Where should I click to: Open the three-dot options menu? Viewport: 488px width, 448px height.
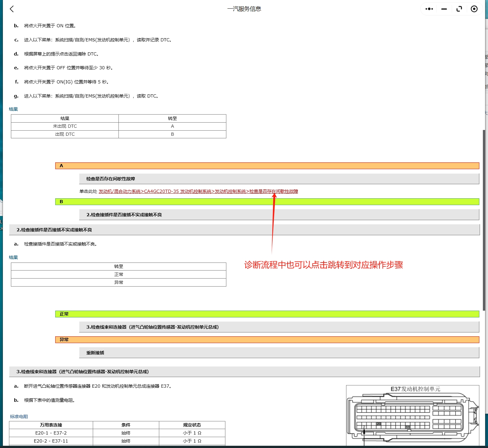tap(429, 9)
